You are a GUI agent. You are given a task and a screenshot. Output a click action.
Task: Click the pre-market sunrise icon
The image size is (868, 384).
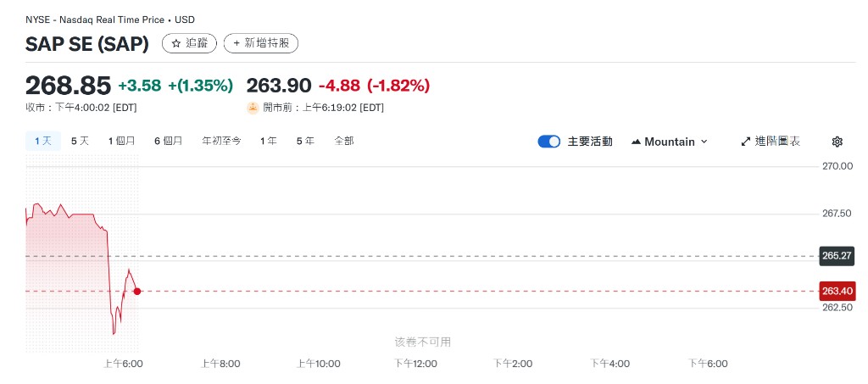[252, 108]
